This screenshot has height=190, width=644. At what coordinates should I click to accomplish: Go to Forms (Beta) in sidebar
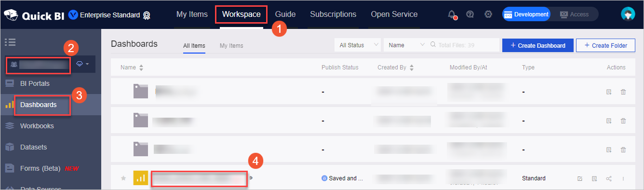click(40, 168)
